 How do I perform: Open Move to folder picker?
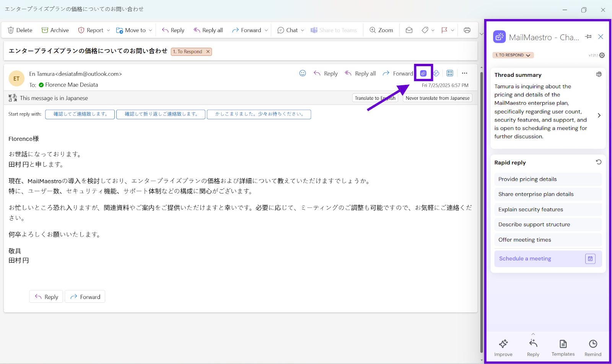(x=131, y=30)
